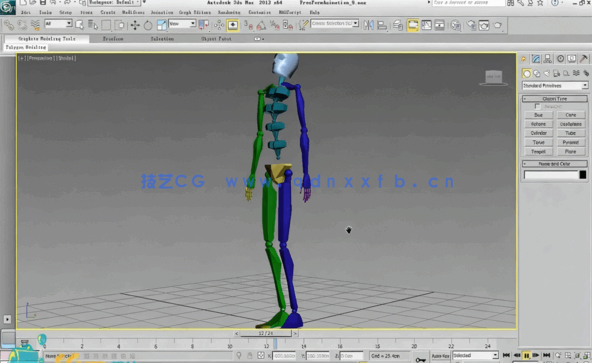Open the Manage Layers icon
592x363 pixels.
(398, 25)
